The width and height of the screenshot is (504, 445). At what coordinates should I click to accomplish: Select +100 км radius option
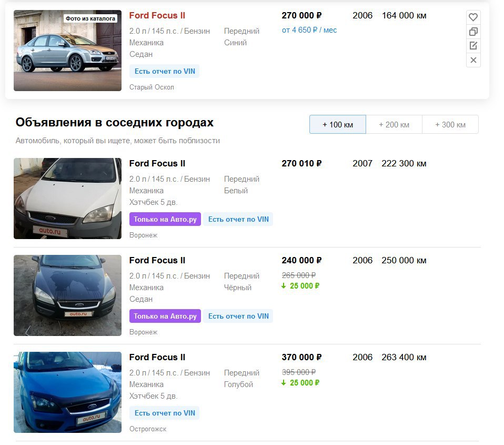[x=338, y=124]
